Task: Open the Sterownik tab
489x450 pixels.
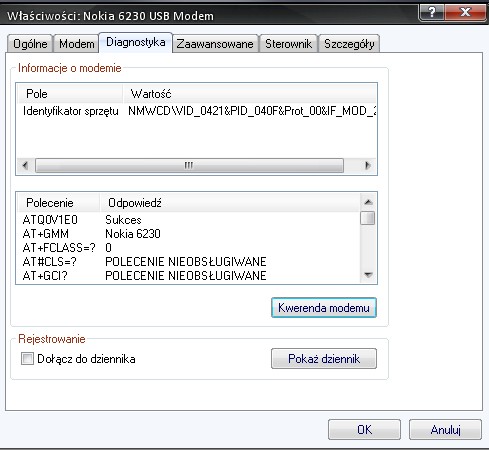Action: 288,44
